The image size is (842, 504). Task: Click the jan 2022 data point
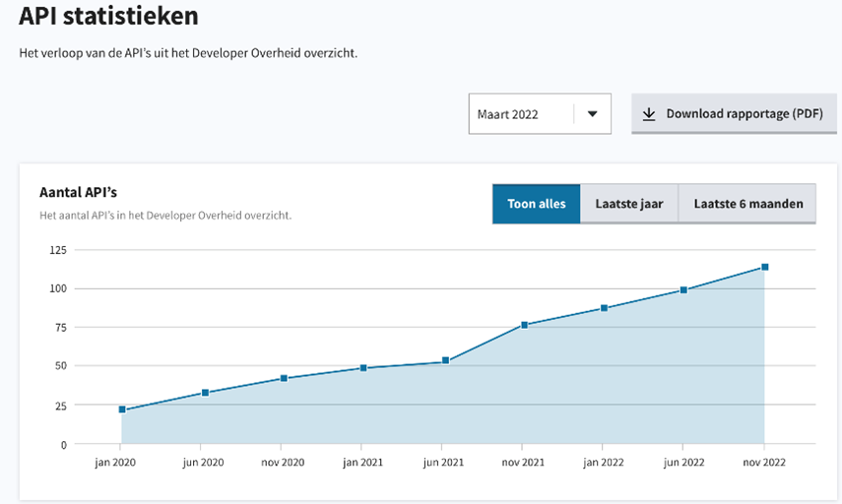(x=604, y=308)
